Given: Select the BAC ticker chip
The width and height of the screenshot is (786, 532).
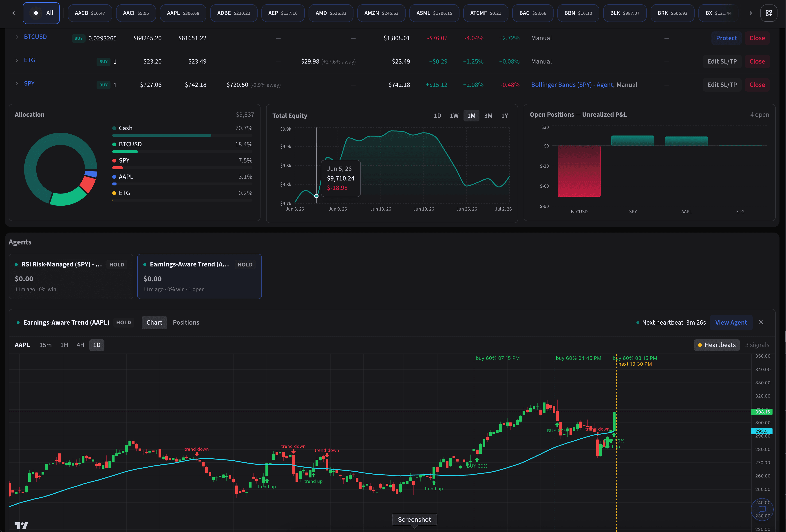Looking at the screenshot, I should [533, 13].
